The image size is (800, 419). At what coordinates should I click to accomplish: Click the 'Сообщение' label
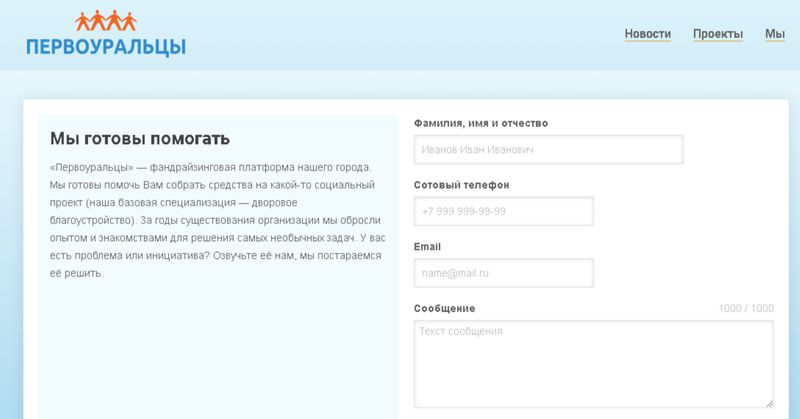[444, 308]
